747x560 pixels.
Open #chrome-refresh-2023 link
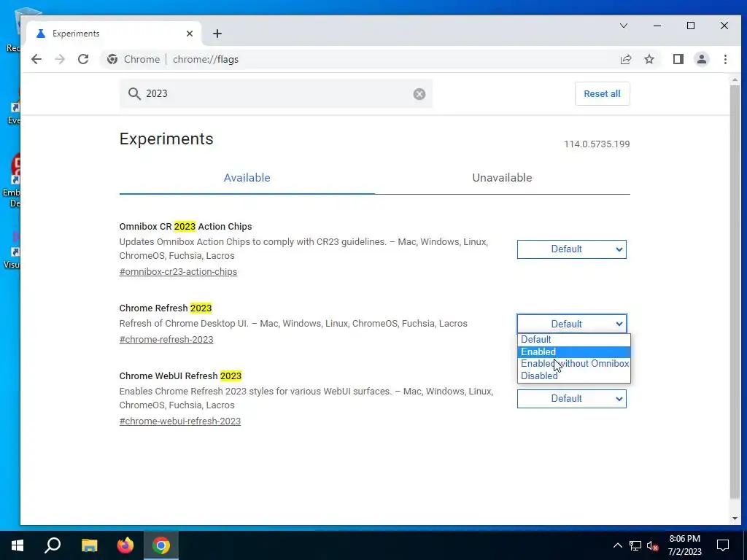coord(166,340)
